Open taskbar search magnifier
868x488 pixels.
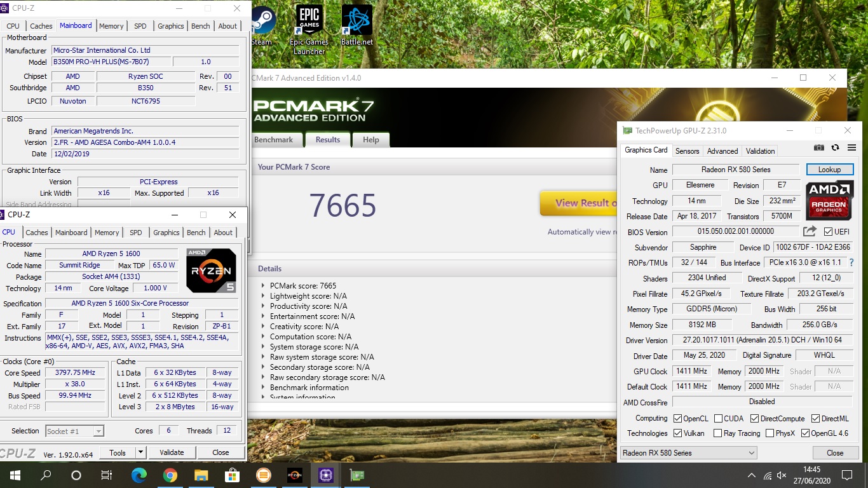pyautogui.click(x=46, y=475)
